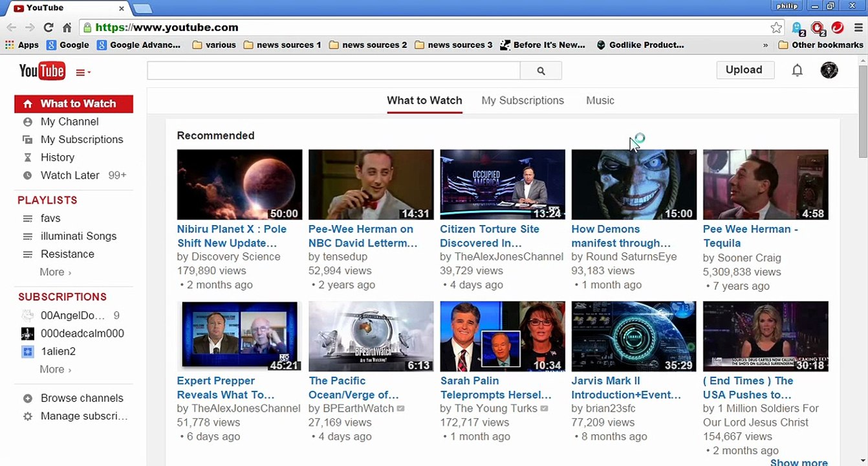Switch to the What to Watch tab
The height and width of the screenshot is (466, 868).
point(424,100)
